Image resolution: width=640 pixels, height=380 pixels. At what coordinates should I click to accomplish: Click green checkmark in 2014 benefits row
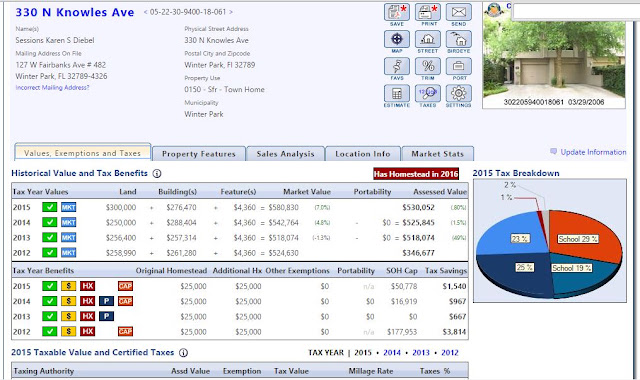coord(49,301)
